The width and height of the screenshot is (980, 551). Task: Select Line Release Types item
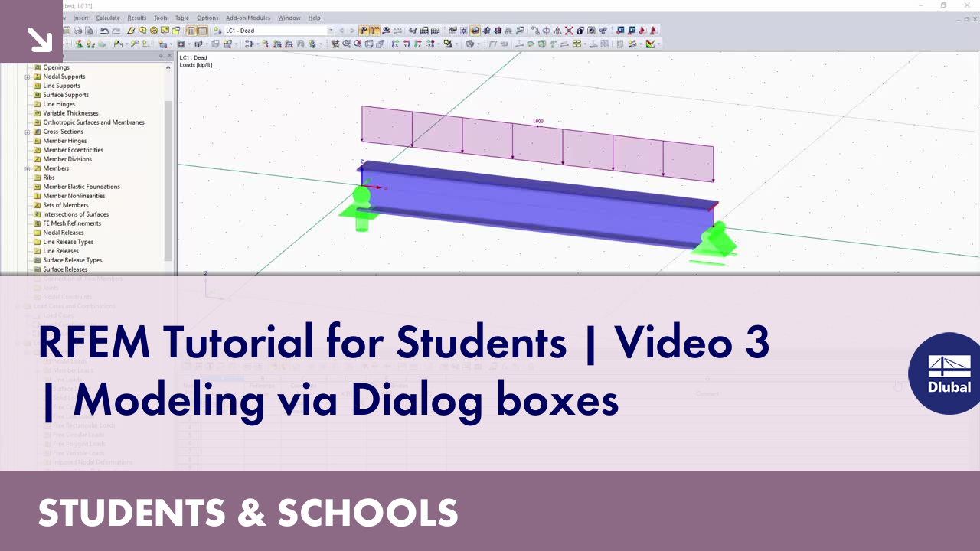(68, 242)
